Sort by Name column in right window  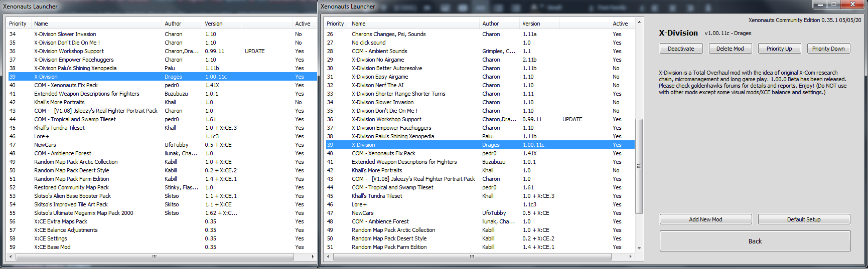pyautogui.click(x=414, y=24)
